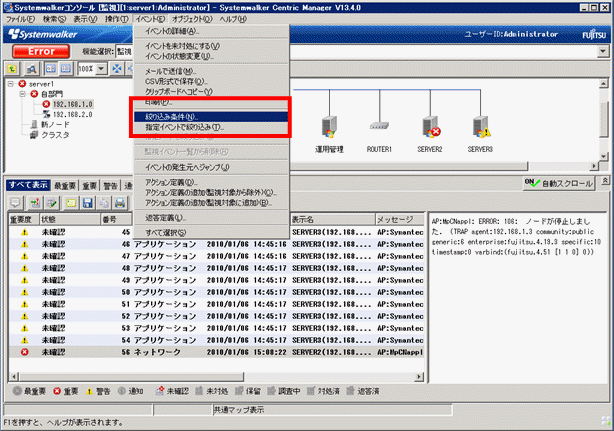The image size is (614, 431).
Task: Click the 未確認 legend icon in status bar
Action: click(x=159, y=391)
